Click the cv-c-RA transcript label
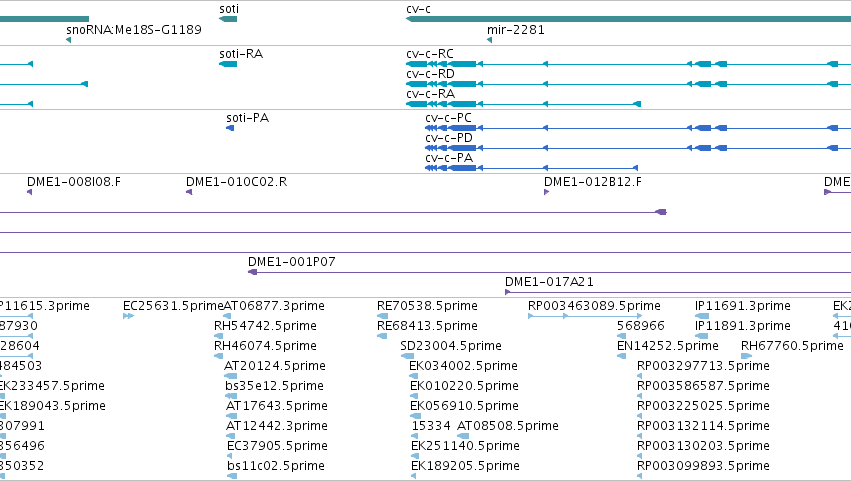This screenshot has height=481, width=851. pyautogui.click(x=430, y=93)
